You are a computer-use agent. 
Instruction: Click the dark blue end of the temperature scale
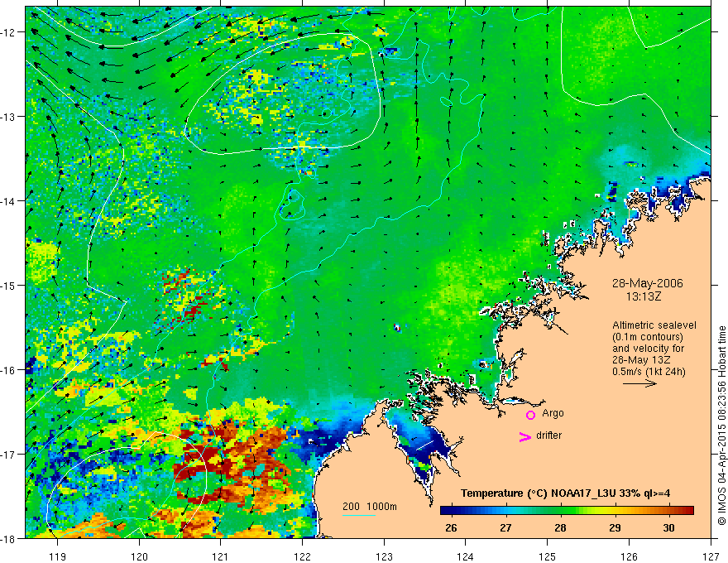[x=446, y=511]
